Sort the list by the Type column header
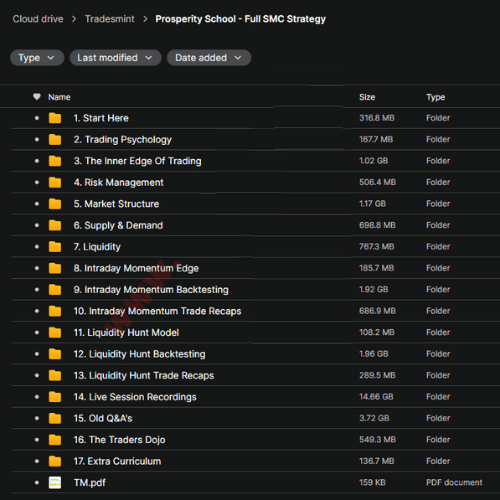Image resolution: width=500 pixels, height=500 pixels. pos(435,97)
